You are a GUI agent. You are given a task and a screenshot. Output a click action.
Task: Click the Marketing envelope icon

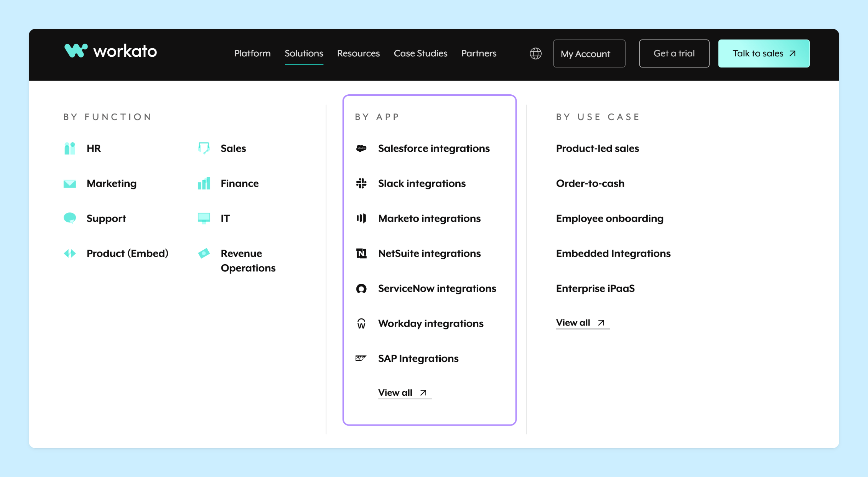pos(70,183)
